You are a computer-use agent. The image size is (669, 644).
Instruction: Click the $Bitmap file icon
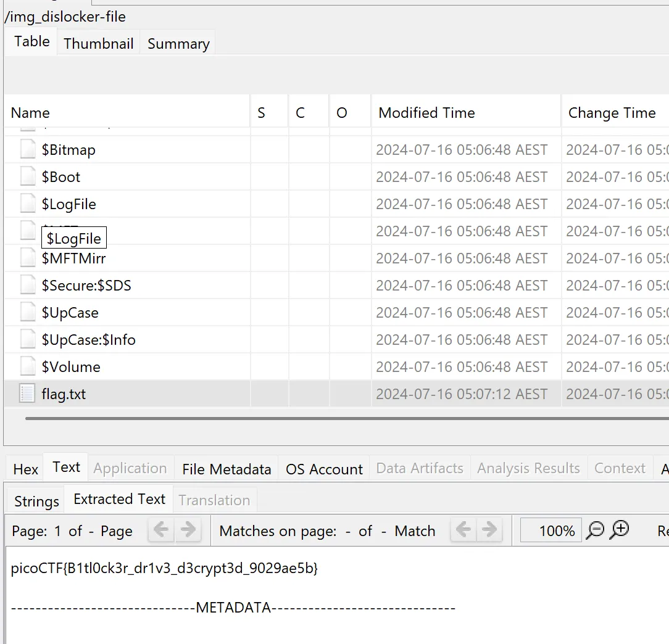[27, 149]
